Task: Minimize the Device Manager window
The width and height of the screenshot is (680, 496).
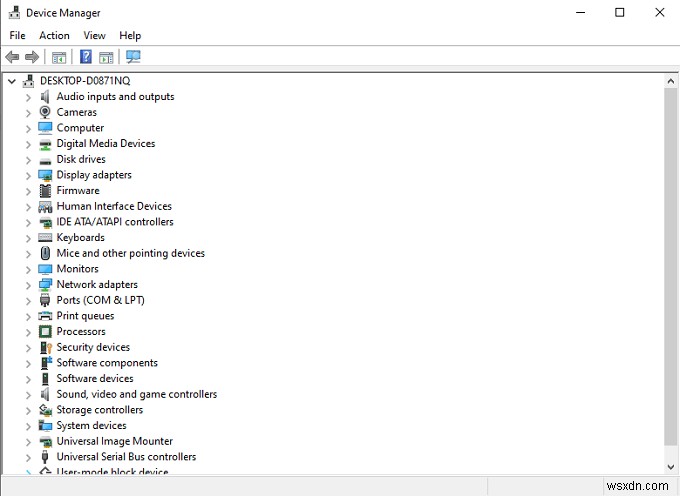Action: (580, 13)
